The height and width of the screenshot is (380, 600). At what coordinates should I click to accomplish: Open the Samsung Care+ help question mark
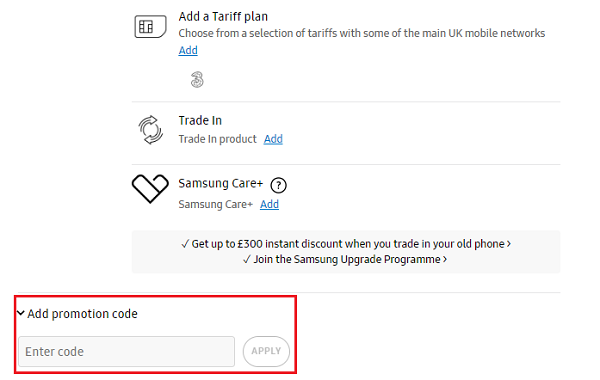(x=278, y=185)
